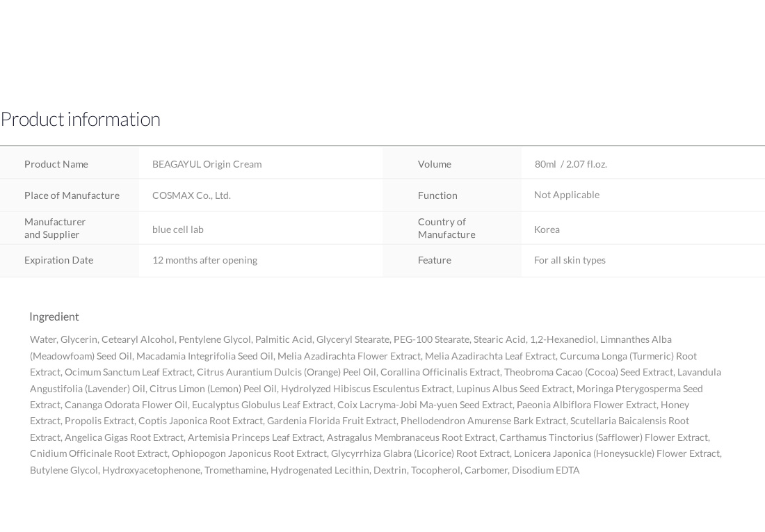
Task: Select the BEAGAYUL Origin Cream product name
Action: point(207,164)
